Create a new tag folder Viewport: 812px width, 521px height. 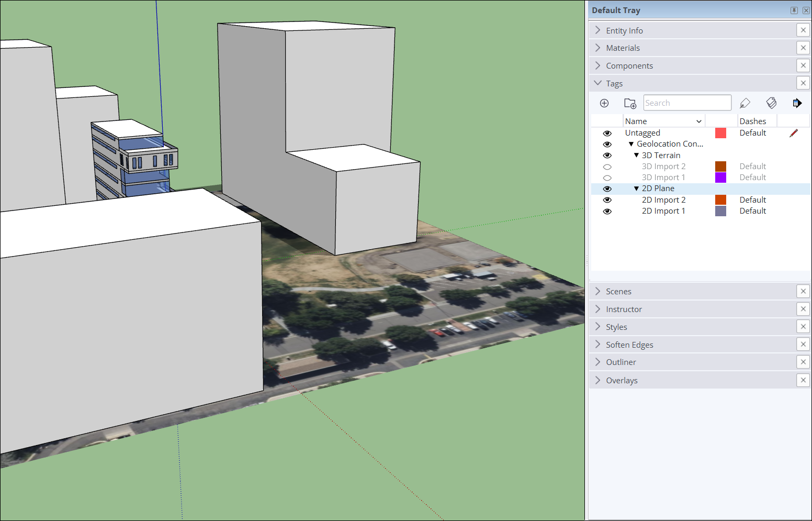click(x=630, y=103)
